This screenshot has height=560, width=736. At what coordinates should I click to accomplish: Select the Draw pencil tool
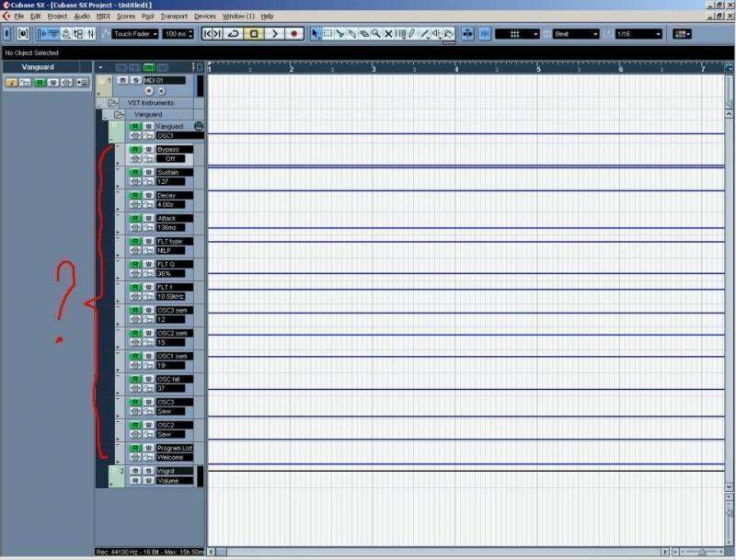pos(412,34)
